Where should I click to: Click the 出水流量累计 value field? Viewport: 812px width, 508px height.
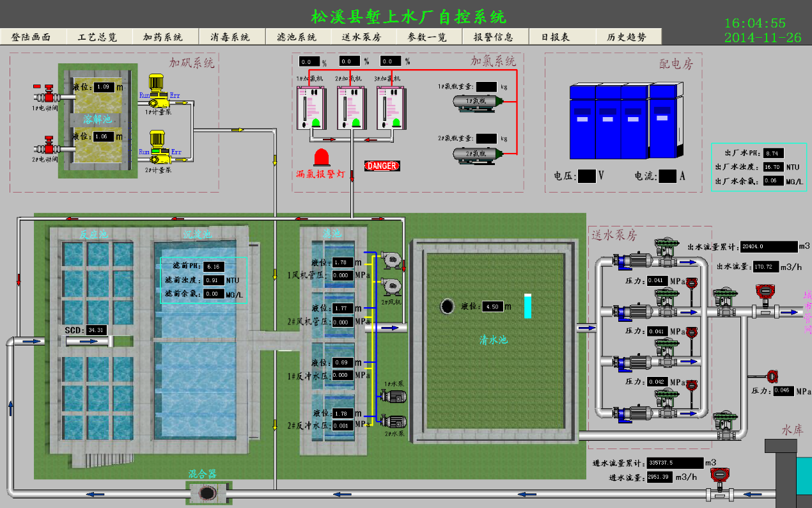(x=767, y=246)
